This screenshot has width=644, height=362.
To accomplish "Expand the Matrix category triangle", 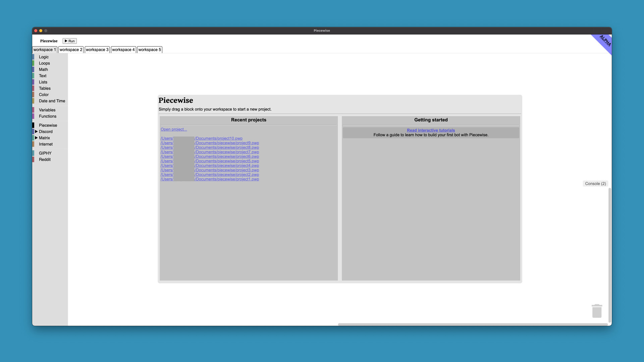I will coord(36,138).
